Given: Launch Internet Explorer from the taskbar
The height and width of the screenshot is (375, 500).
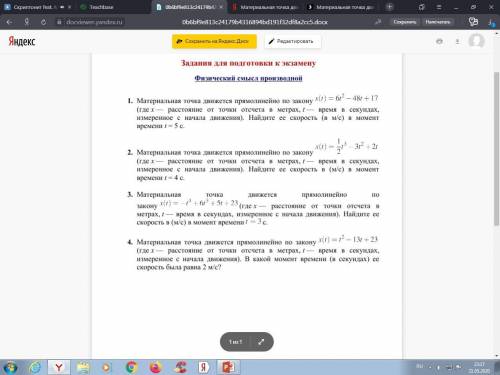Looking at the screenshot, I should pos(35,367).
